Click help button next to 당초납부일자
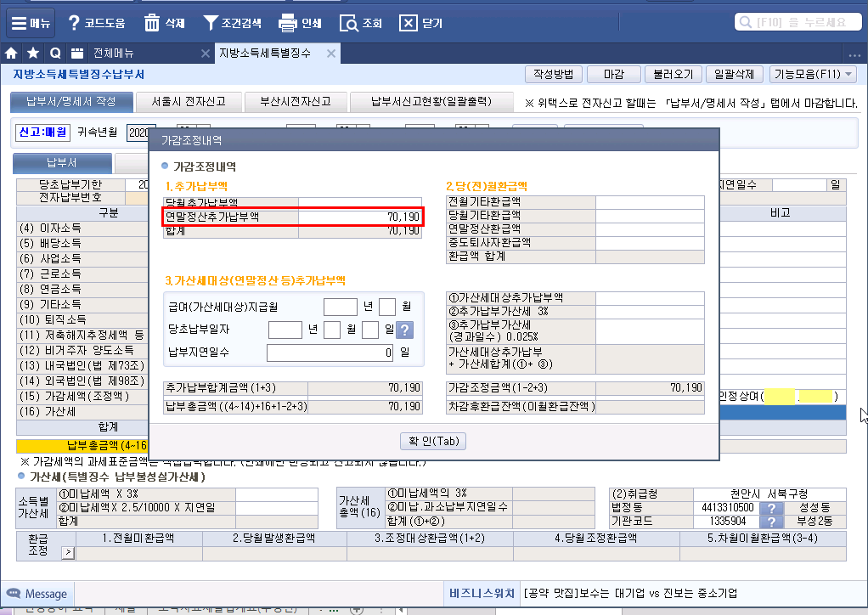The width and height of the screenshot is (868, 615). 405,330
